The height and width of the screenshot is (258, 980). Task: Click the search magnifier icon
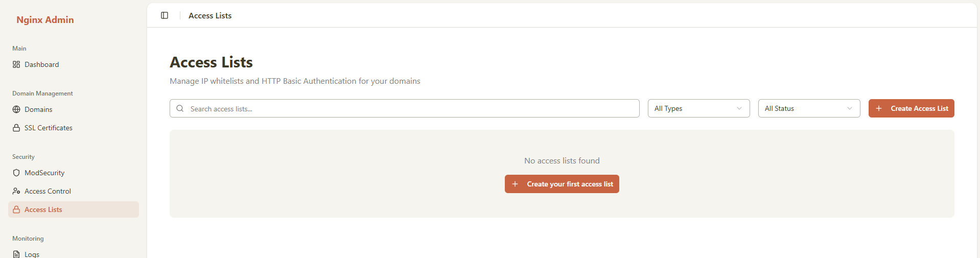pos(180,108)
